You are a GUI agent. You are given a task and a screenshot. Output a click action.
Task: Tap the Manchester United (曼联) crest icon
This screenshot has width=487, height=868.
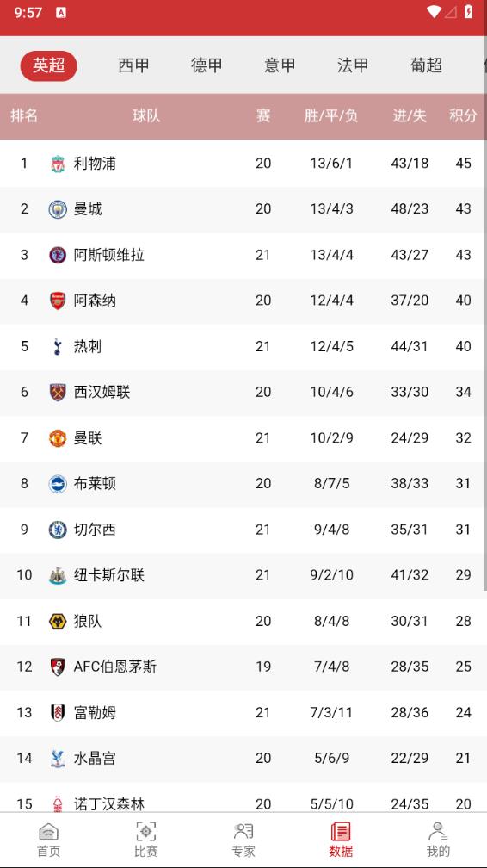point(58,437)
